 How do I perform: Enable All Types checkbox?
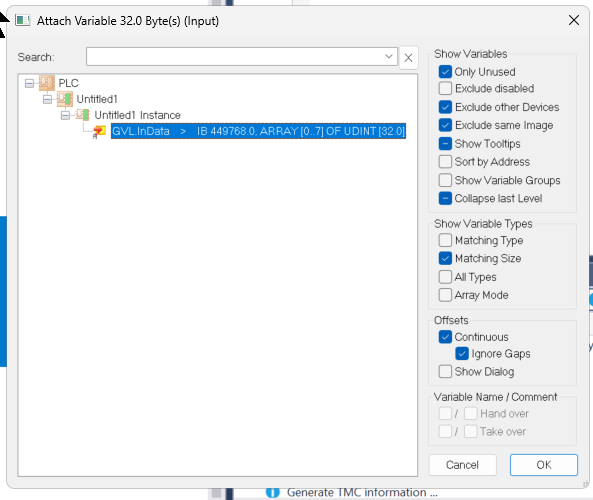tap(445, 277)
